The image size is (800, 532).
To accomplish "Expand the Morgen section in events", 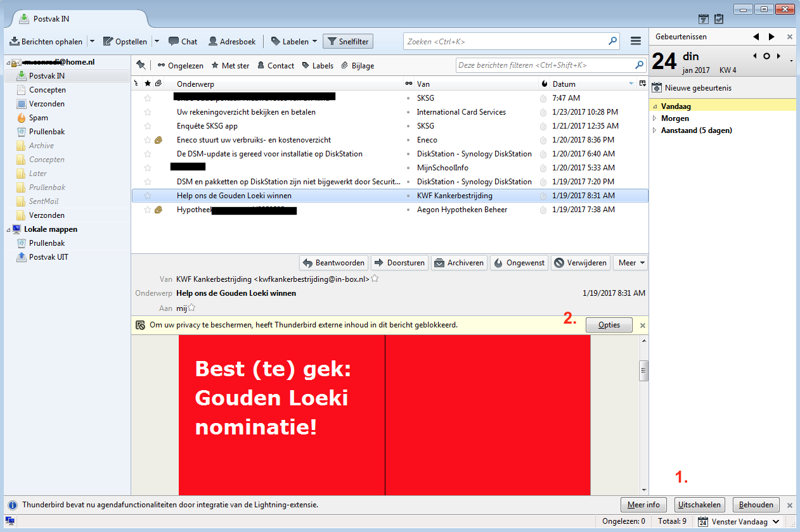I will [655, 118].
